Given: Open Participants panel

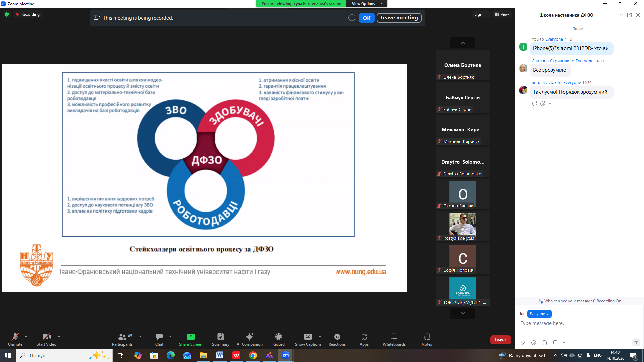Looking at the screenshot, I should click(122, 339).
